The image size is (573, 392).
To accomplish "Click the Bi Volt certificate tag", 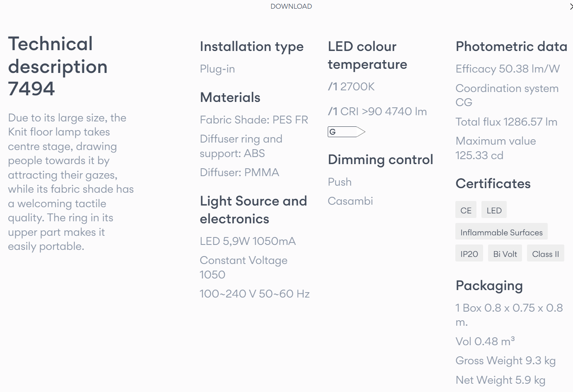I will [x=505, y=254].
